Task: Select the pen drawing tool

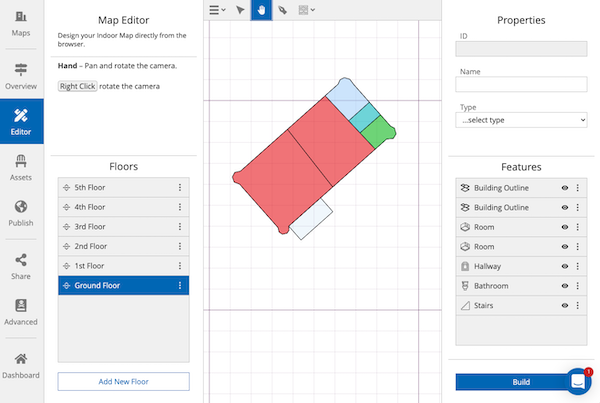Action: (283, 10)
